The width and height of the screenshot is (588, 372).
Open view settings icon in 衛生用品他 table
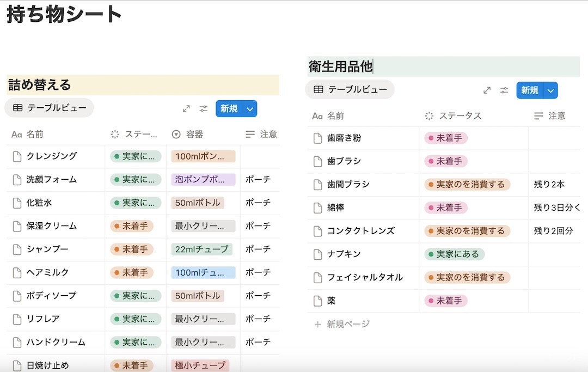(505, 90)
